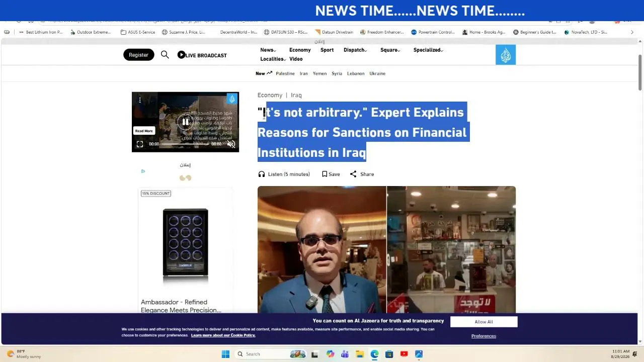
Task: Expand the Square dropdown menu
Action: pos(390,50)
